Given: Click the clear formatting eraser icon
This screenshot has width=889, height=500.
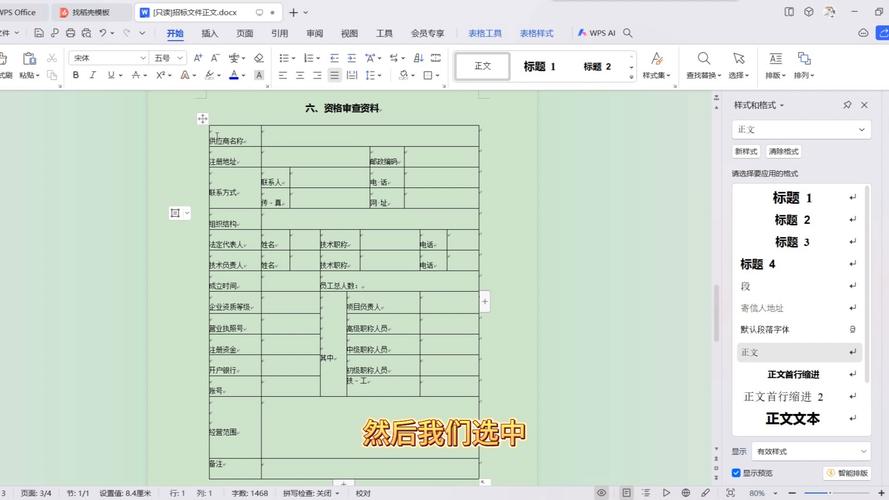Looking at the screenshot, I should pos(259,58).
